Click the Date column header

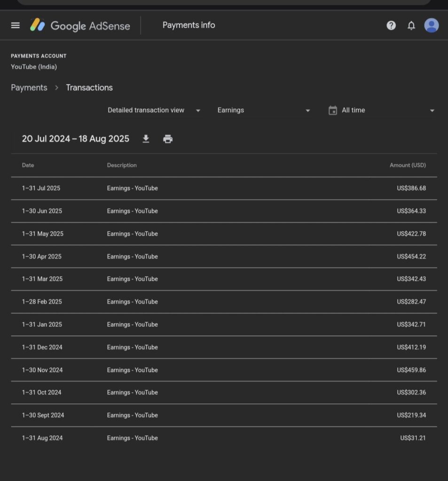[x=28, y=165]
